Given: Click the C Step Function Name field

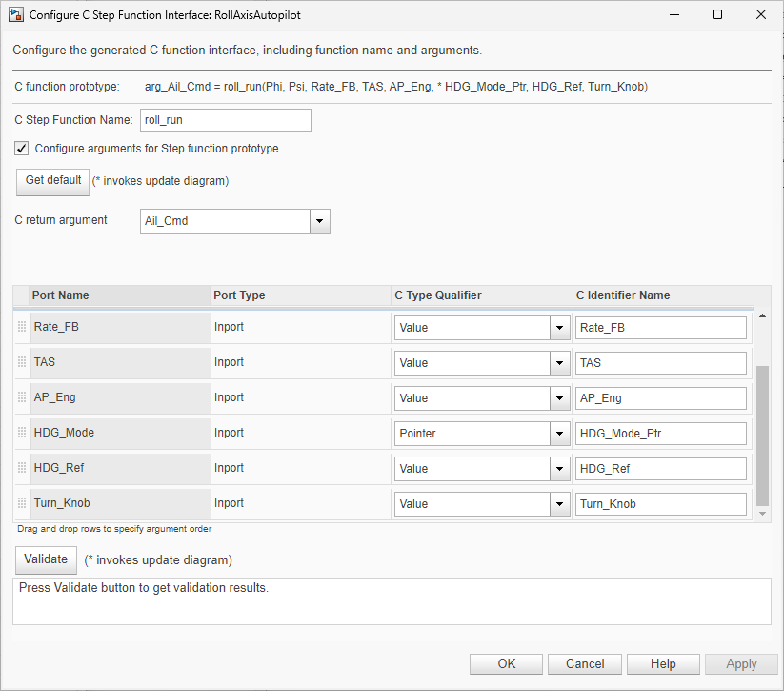Looking at the screenshot, I should (224, 120).
